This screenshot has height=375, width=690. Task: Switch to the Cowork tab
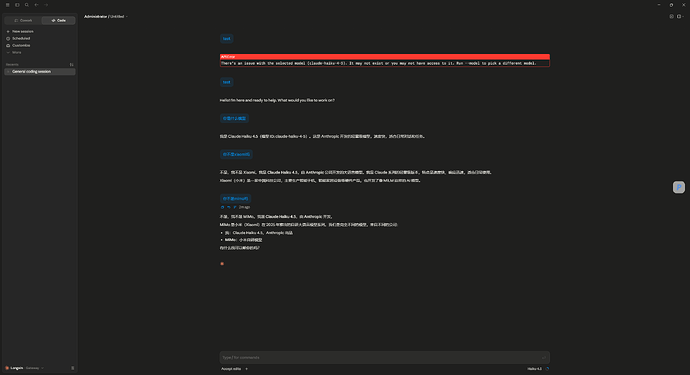[23, 20]
